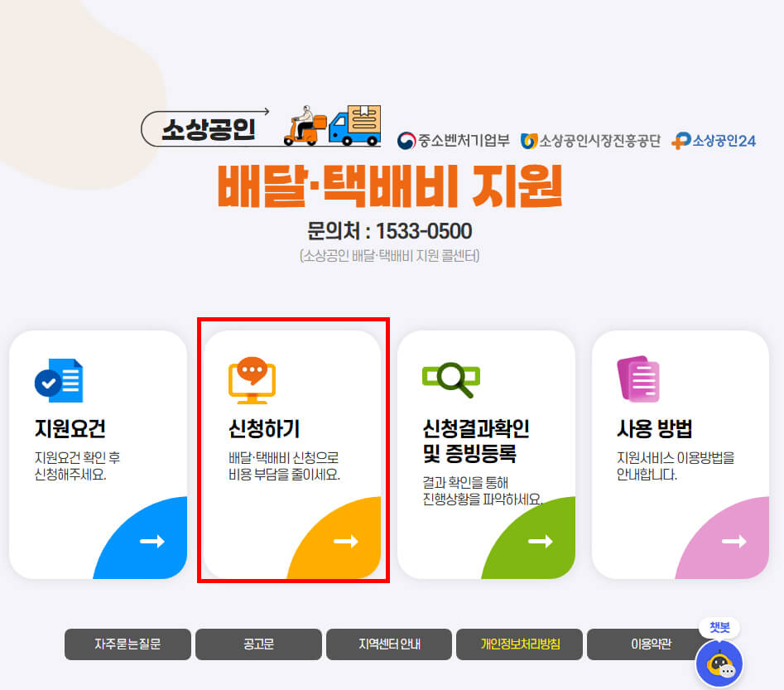Screen dimensions: 784x690
Task: Select the 사용 방법 card title
Action: (x=655, y=429)
